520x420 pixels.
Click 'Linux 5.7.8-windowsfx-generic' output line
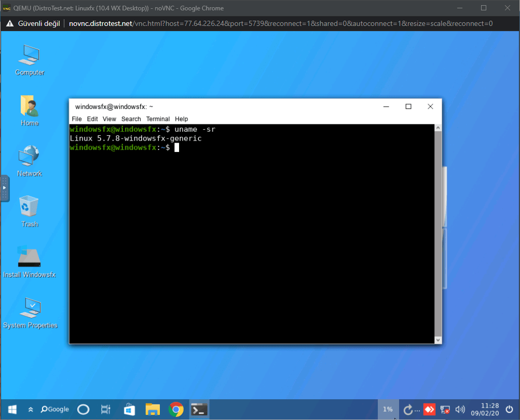pyautogui.click(x=135, y=138)
